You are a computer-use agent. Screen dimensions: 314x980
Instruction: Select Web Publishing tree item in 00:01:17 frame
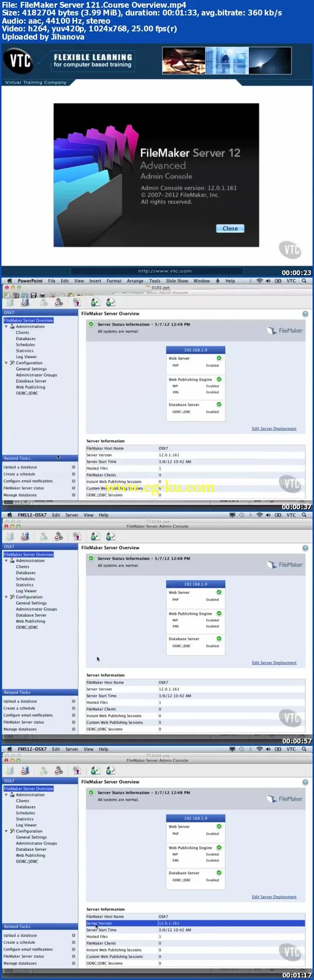coord(31,855)
